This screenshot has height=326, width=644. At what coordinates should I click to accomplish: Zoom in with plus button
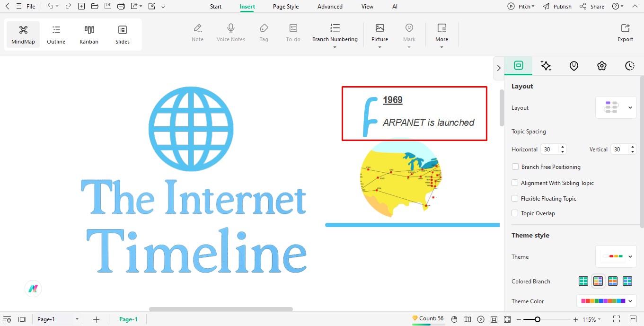(x=575, y=319)
